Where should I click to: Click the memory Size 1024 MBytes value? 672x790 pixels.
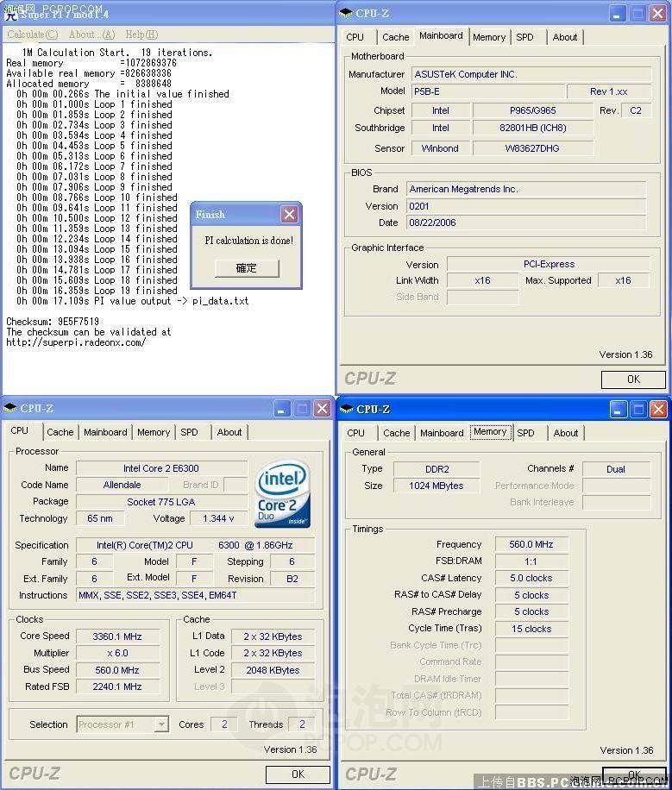point(436,486)
